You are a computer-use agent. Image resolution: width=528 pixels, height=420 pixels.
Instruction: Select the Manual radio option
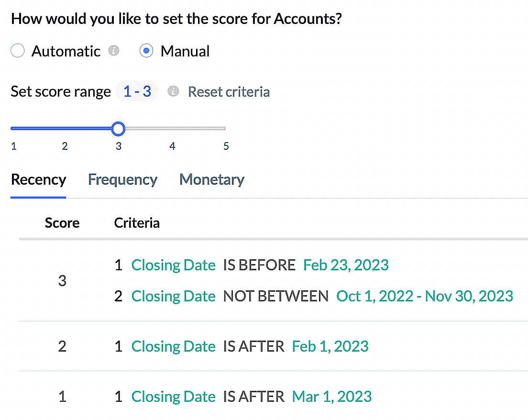coord(146,51)
